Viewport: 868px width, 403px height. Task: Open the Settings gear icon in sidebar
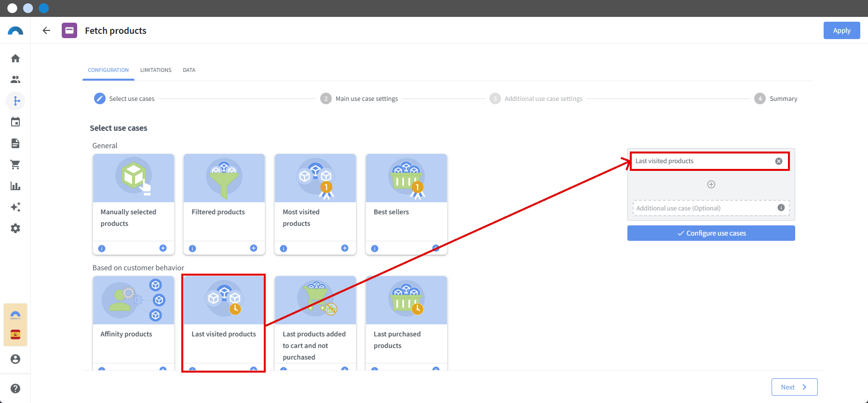click(x=15, y=228)
